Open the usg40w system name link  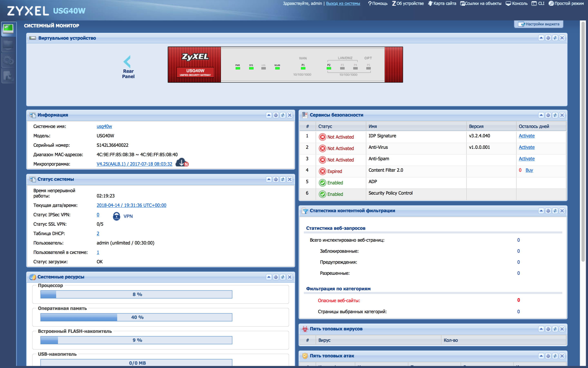pos(104,126)
